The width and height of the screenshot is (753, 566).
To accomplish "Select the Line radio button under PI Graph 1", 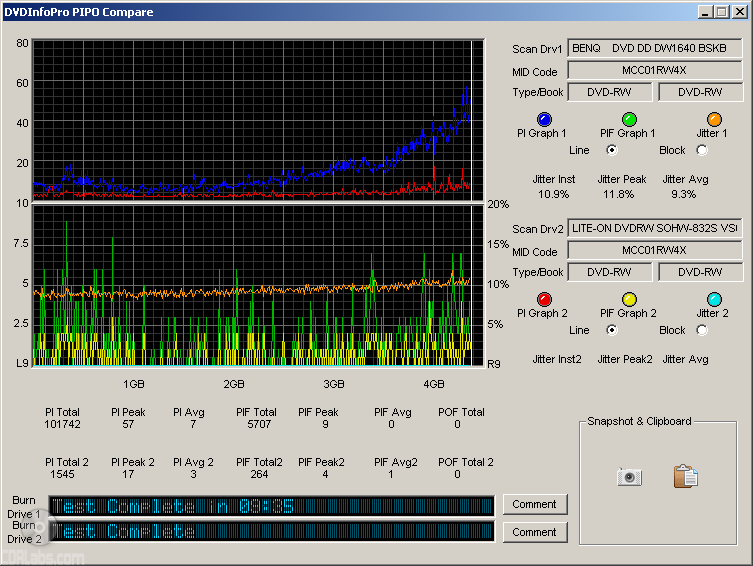I will (611, 150).
